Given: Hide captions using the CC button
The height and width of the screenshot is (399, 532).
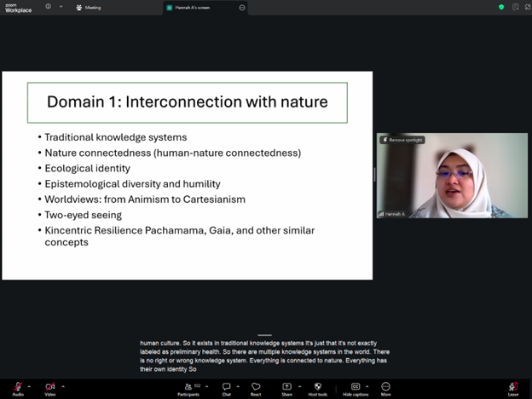Looking at the screenshot, I should pyautogui.click(x=356, y=387).
